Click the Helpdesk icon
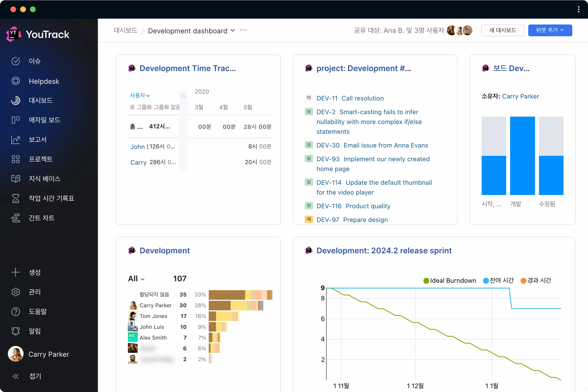Image resolution: width=588 pixels, height=392 pixels. pyautogui.click(x=16, y=81)
